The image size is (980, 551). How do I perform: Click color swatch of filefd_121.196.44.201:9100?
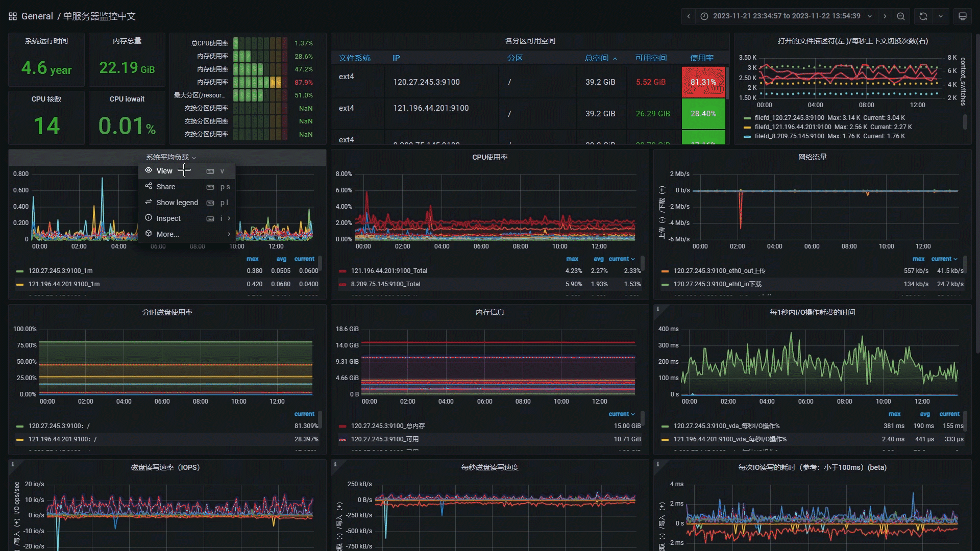point(747,127)
